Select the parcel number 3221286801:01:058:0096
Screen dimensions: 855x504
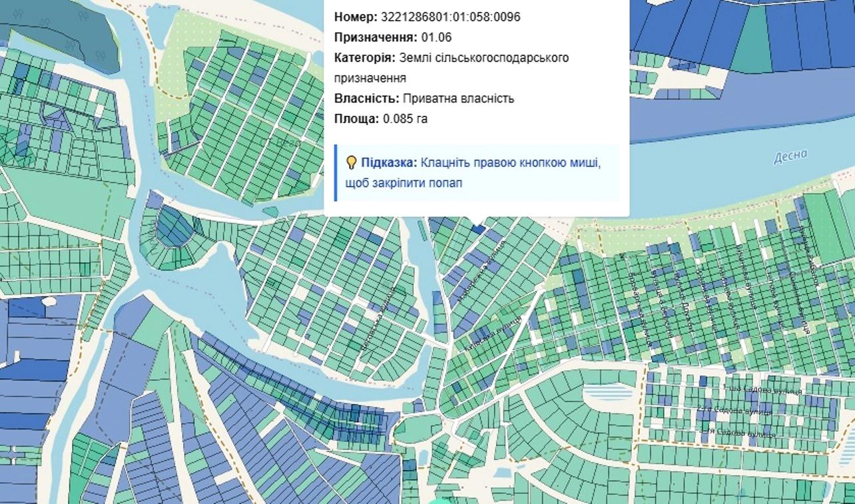(x=451, y=17)
